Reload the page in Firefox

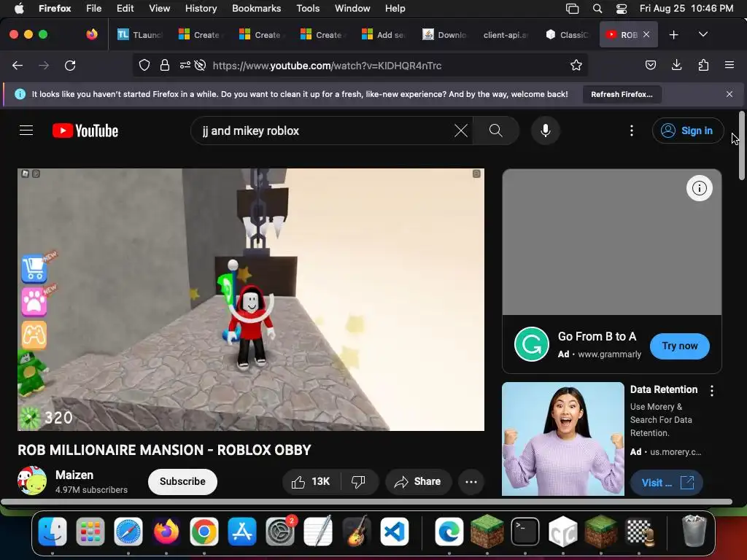pos(70,65)
